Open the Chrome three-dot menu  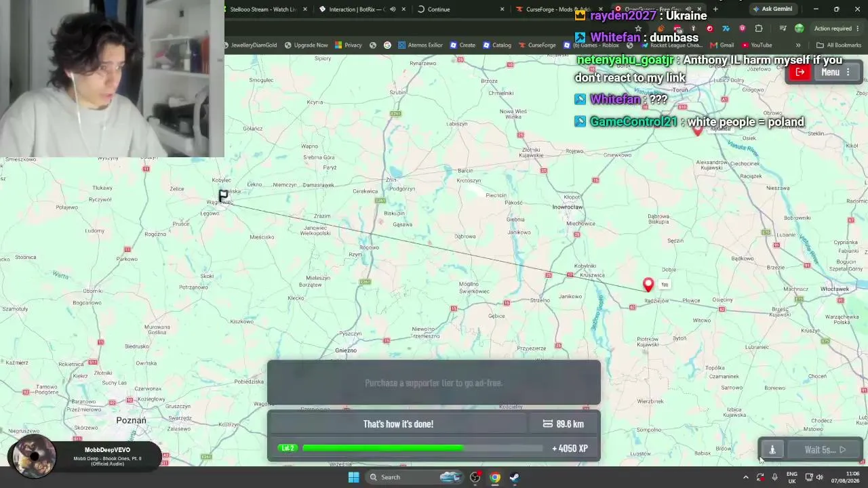(859, 28)
